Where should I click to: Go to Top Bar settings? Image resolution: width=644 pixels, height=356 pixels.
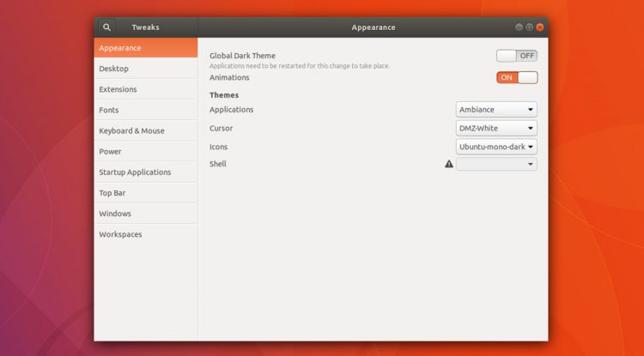pyautogui.click(x=146, y=193)
